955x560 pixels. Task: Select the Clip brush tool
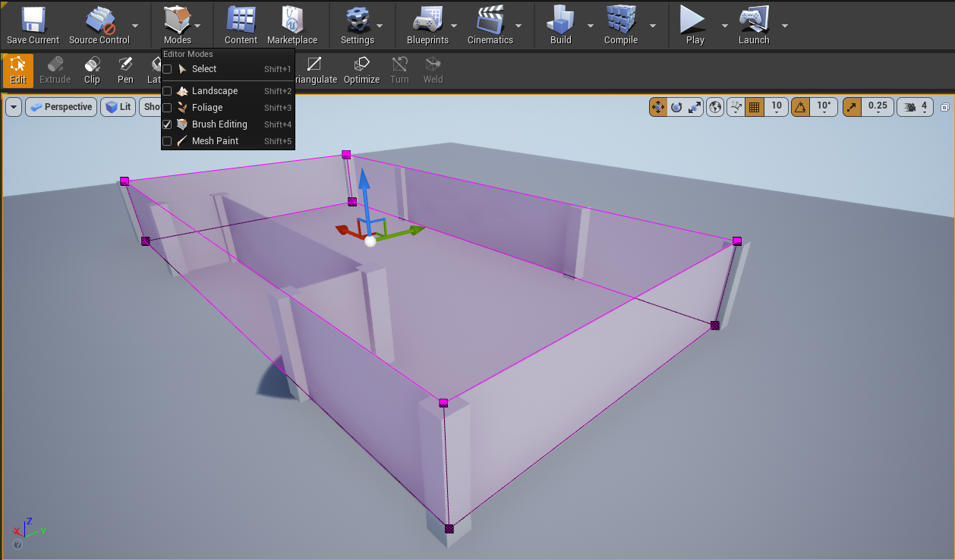coord(92,70)
